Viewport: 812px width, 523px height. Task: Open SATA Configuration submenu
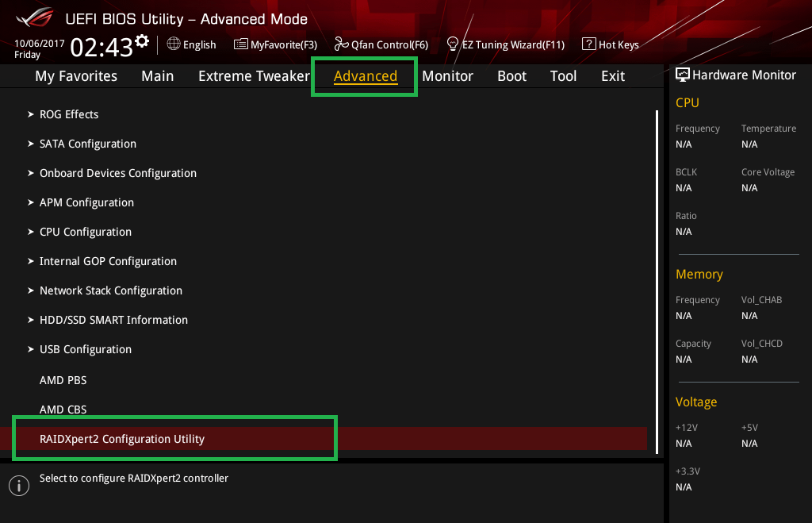(88, 144)
